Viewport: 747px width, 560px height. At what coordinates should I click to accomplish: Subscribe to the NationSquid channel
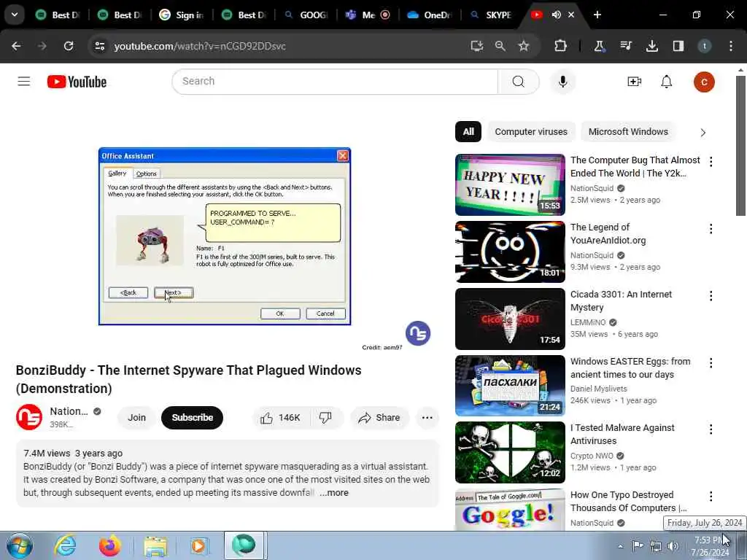point(192,418)
